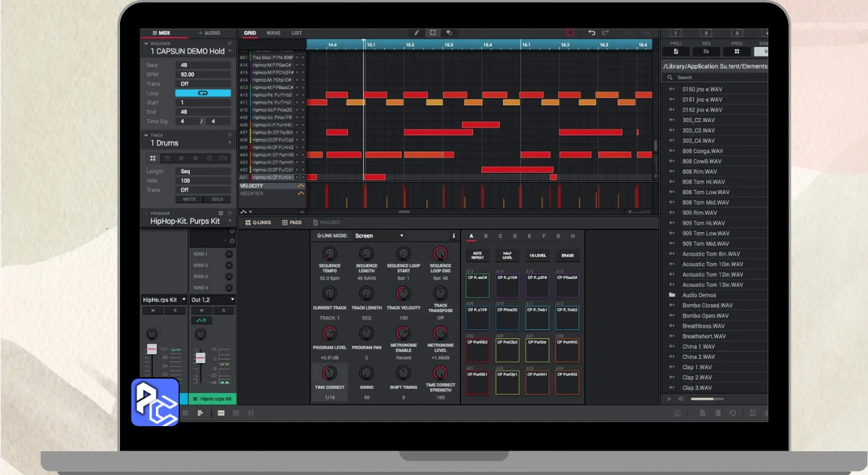Solo the A04 PurHH2 pad row
The image size is (868, 475).
point(303,155)
